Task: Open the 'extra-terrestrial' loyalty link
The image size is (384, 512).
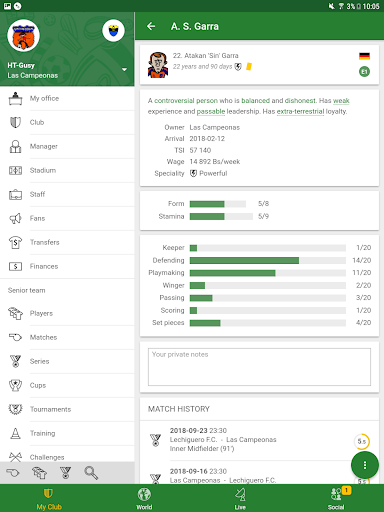Action: [300, 111]
